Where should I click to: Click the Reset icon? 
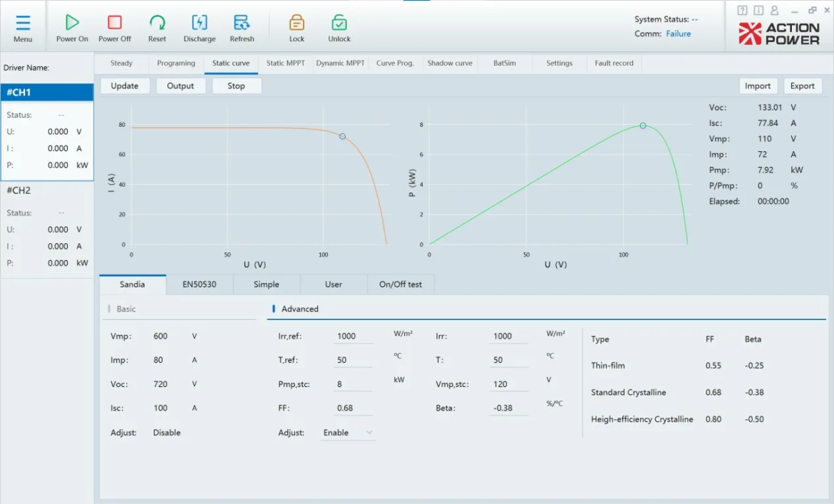click(x=157, y=22)
